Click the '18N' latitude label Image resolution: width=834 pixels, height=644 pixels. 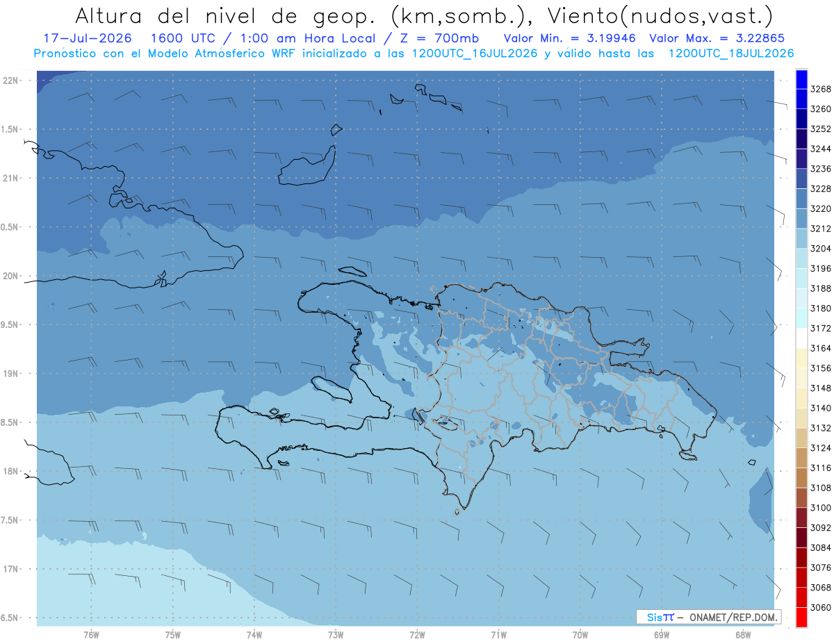pos(10,472)
